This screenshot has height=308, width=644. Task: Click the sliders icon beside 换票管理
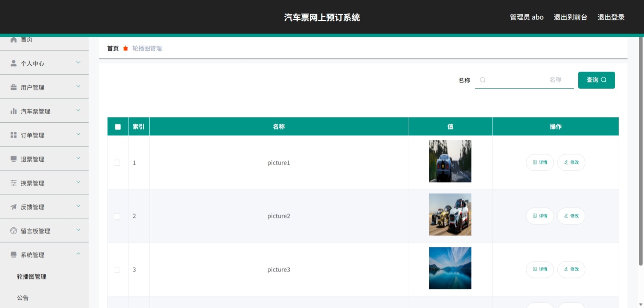[14, 183]
